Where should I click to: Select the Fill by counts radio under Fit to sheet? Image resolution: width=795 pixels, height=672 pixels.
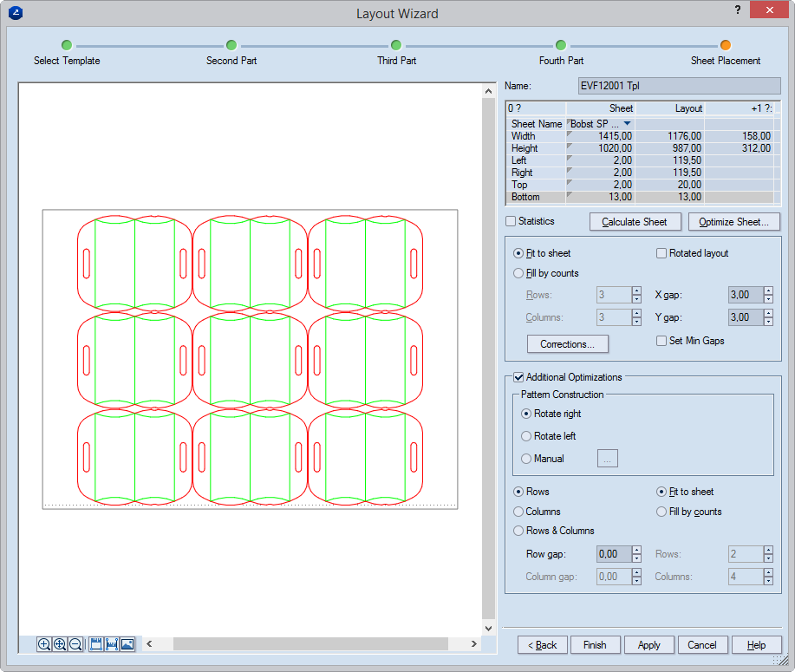518,273
